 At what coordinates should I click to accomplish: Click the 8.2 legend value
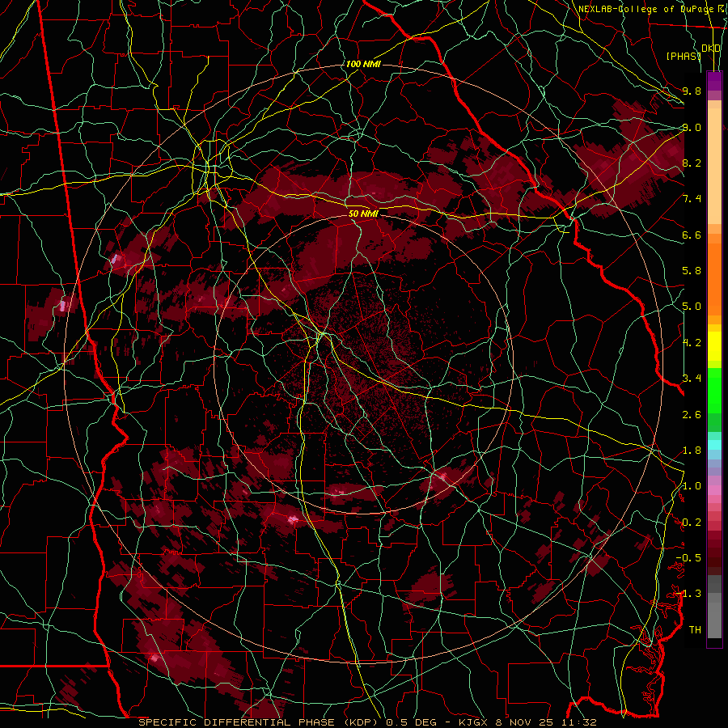tap(692, 163)
